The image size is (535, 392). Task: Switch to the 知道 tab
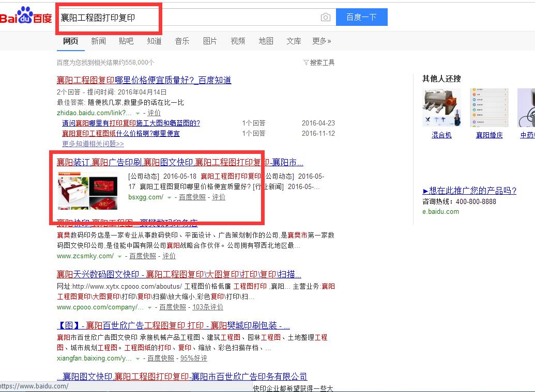click(x=154, y=41)
